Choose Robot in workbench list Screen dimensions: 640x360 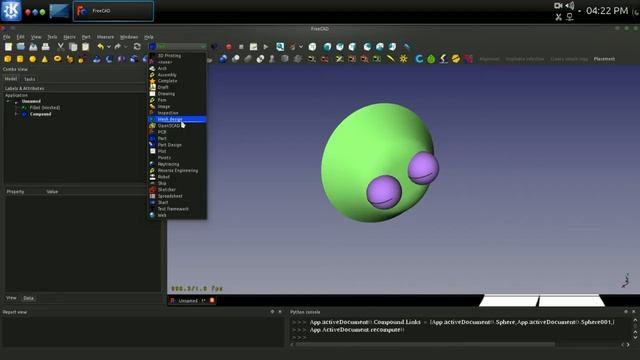coord(177,177)
